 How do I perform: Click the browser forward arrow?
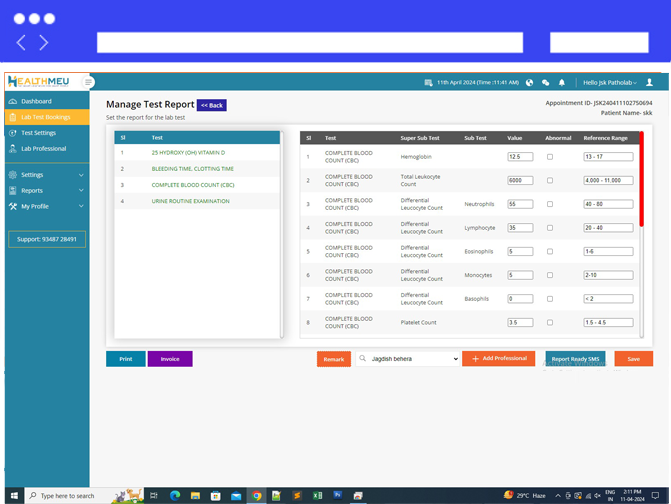pos(44,43)
